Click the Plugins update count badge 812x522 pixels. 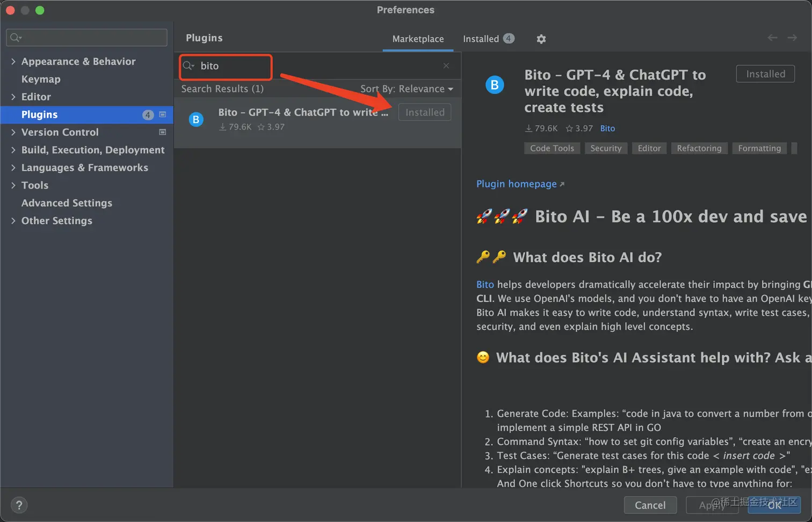click(148, 114)
